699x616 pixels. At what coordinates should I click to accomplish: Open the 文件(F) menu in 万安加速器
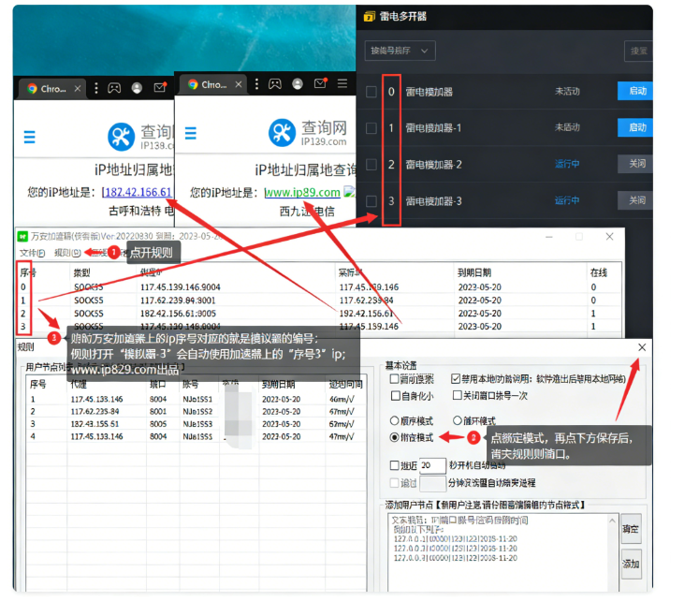click(x=32, y=253)
